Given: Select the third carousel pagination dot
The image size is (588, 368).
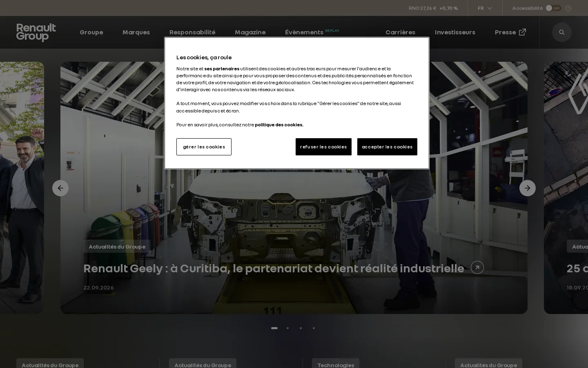Looking at the screenshot, I should [301, 328].
